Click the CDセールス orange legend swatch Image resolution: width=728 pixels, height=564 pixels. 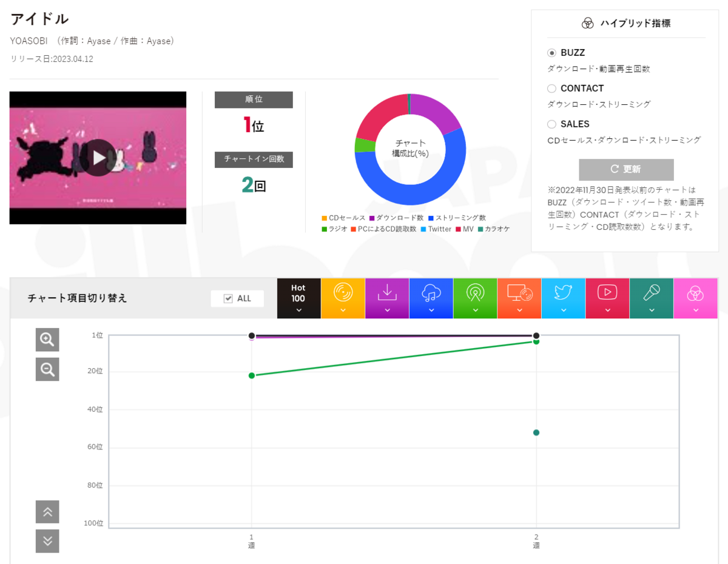pyautogui.click(x=325, y=218)
